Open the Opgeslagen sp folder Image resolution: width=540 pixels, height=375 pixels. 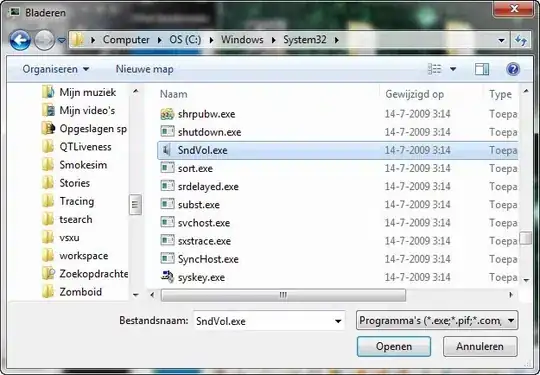(x=84, y=129)
